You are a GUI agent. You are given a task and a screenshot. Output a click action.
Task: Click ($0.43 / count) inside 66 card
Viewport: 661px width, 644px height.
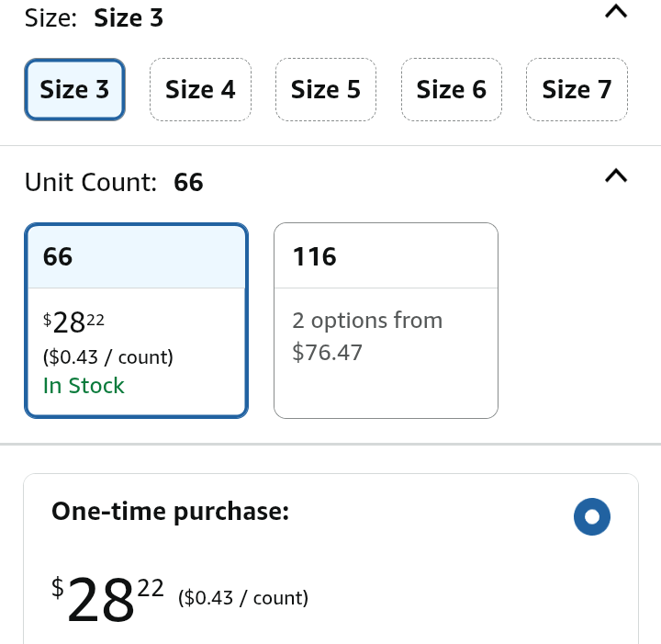point(107,356)
